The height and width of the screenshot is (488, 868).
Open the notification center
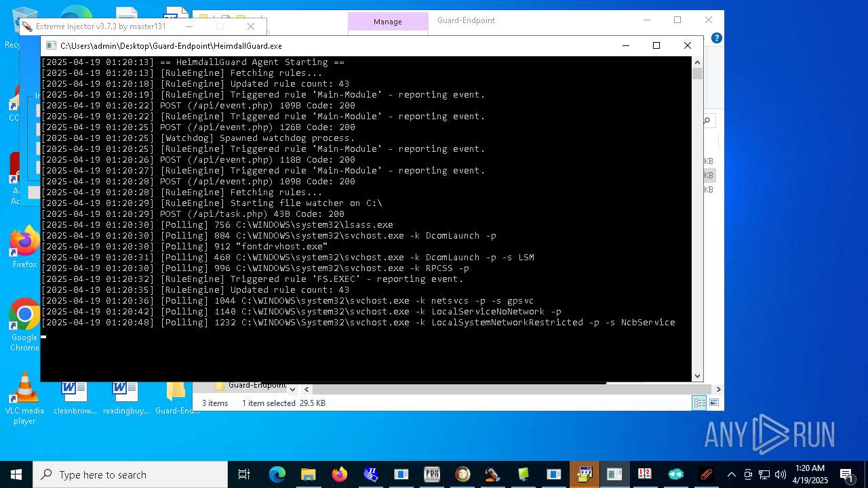pos(846,474)
